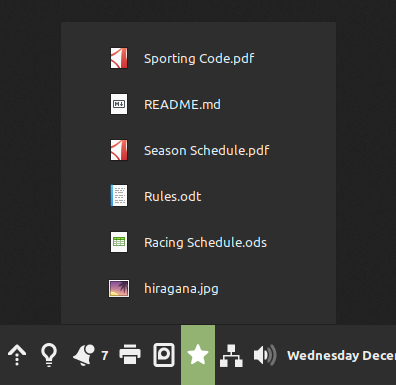Viewport: 396px width, 385px height.
Task: Click the hiragana.jpg image thumbnail icon
Action: tap(119, 288)
